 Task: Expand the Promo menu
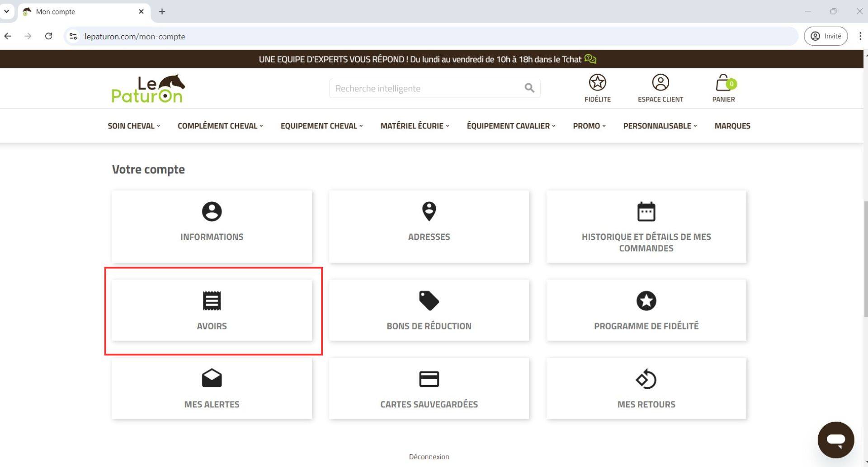coord(589,126)
